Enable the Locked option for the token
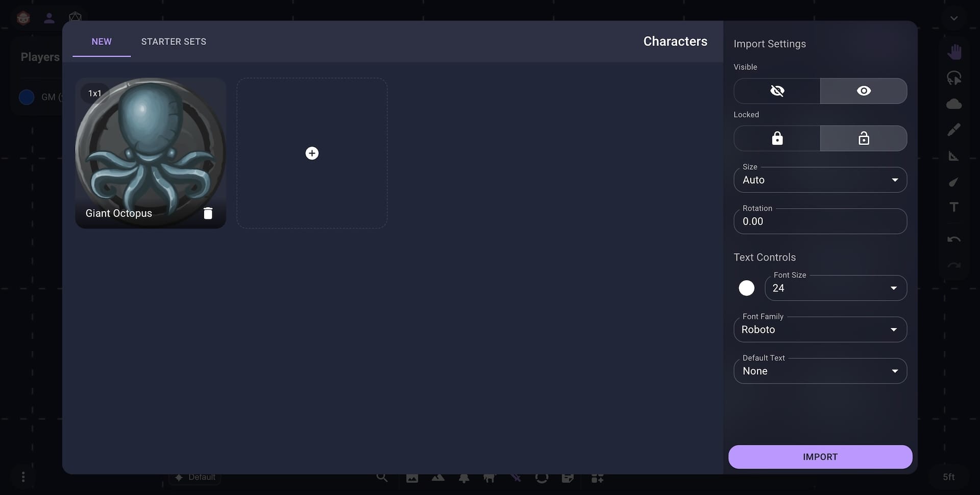Image resolution: width=980 pixels, height=495 pixels. (776, 138)
